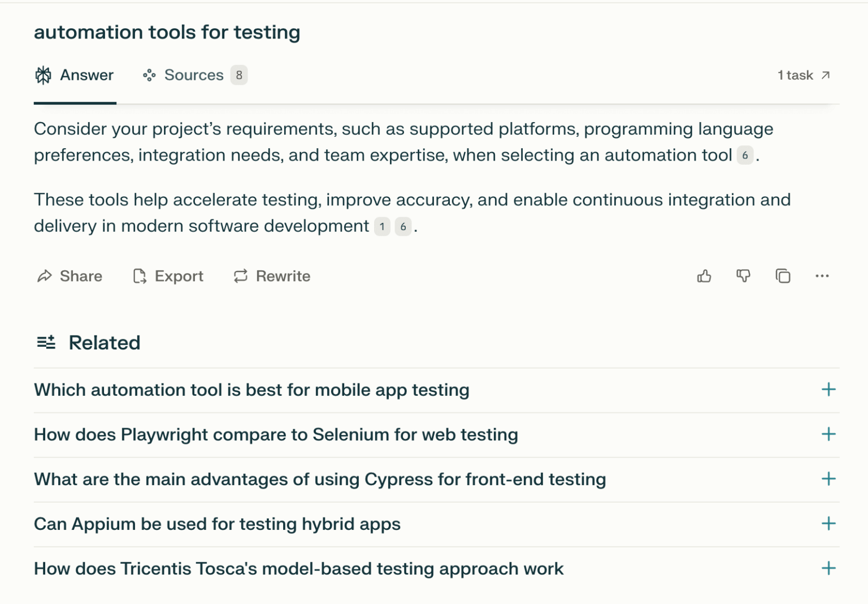
Task: Switch to the Sources tab
Action: (x=195, y=75)
